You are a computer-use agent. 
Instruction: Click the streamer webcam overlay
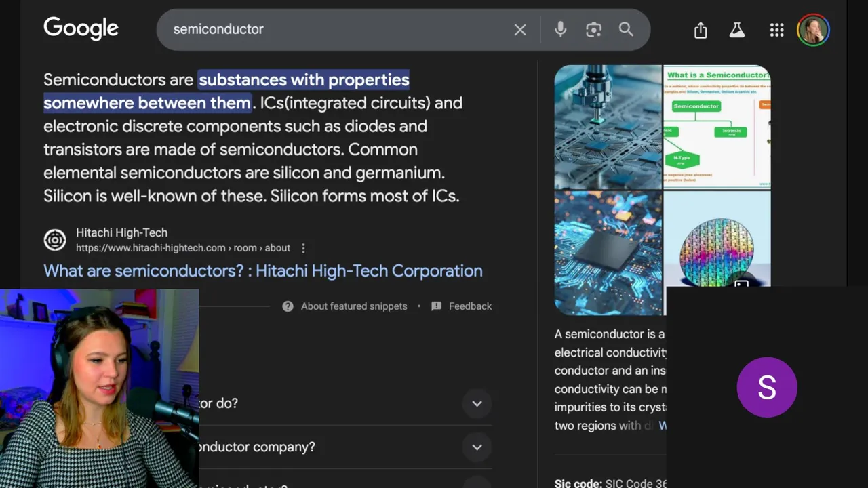(99, 388)
